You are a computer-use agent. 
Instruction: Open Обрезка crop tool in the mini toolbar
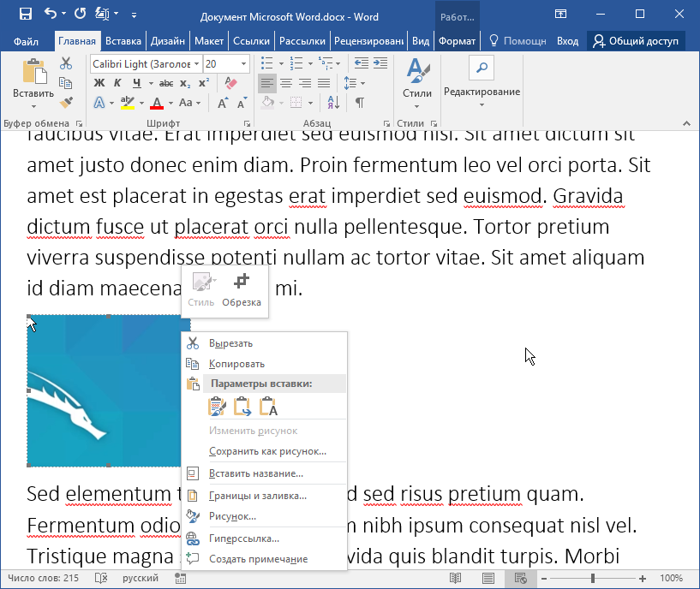(242, 290)
